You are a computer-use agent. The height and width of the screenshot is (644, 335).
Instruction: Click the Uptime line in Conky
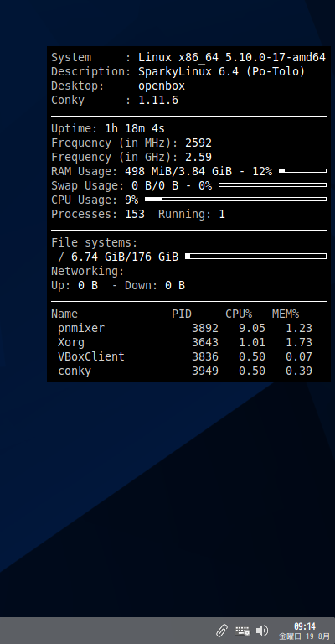pos(108,128)
